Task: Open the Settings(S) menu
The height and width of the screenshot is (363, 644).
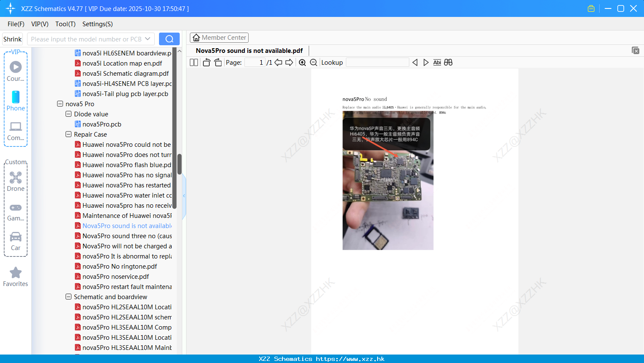Action: click(x=98, y=24)
